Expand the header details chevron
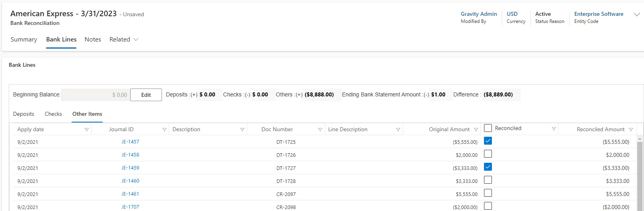This screenshot has height=211, width=644. point(637,15)
